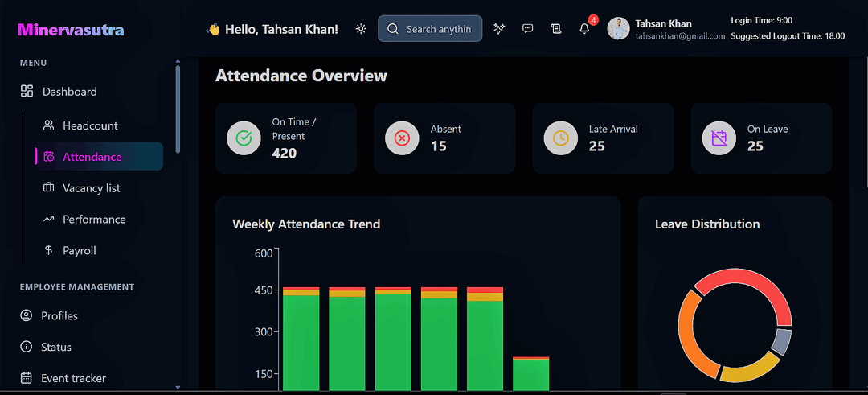
Task: Click the Event tracker calendar icon
Action: [26, 378]
